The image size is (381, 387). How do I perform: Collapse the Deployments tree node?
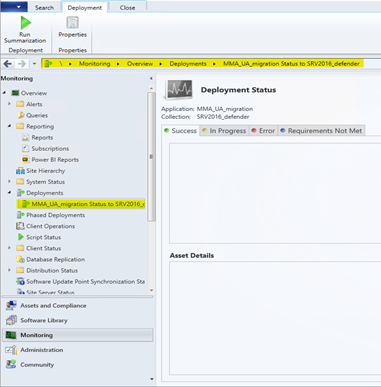coord(9,193)
